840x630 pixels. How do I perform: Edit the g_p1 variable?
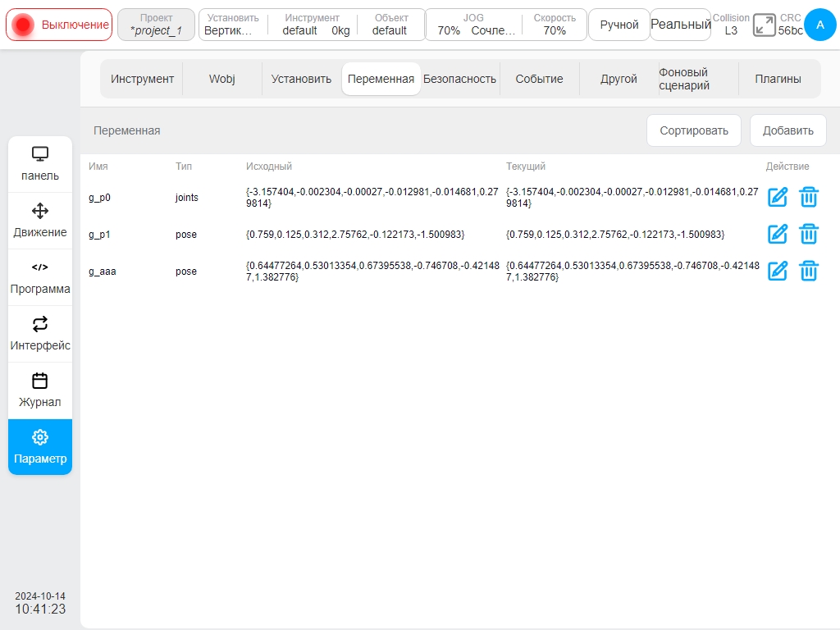(778, 234)
